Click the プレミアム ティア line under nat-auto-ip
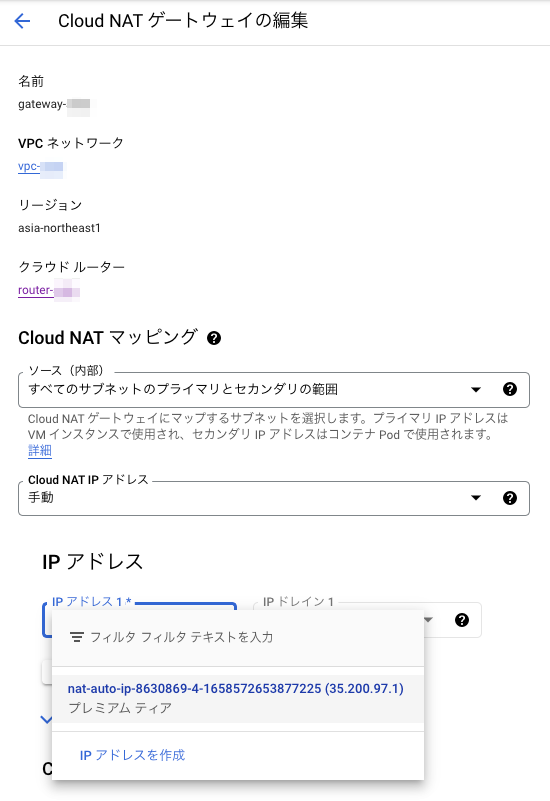Viewport: 550px width, 801px height. [x=120, y=708]
